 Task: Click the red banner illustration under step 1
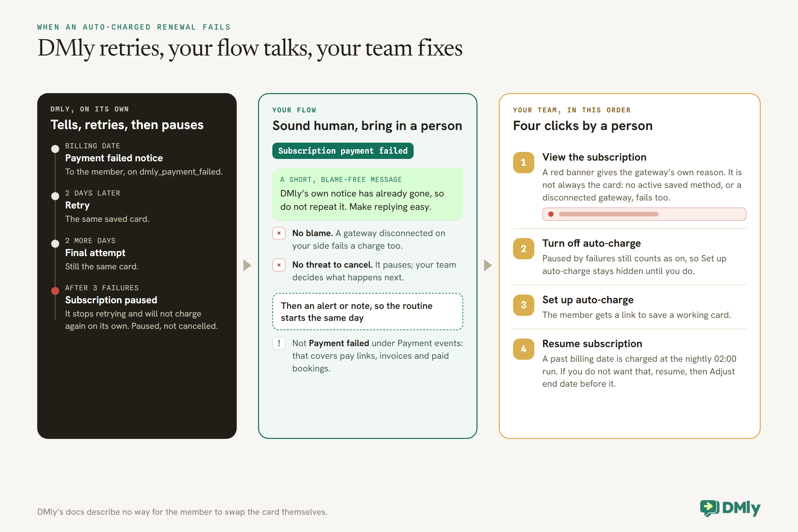coord(644,214)
